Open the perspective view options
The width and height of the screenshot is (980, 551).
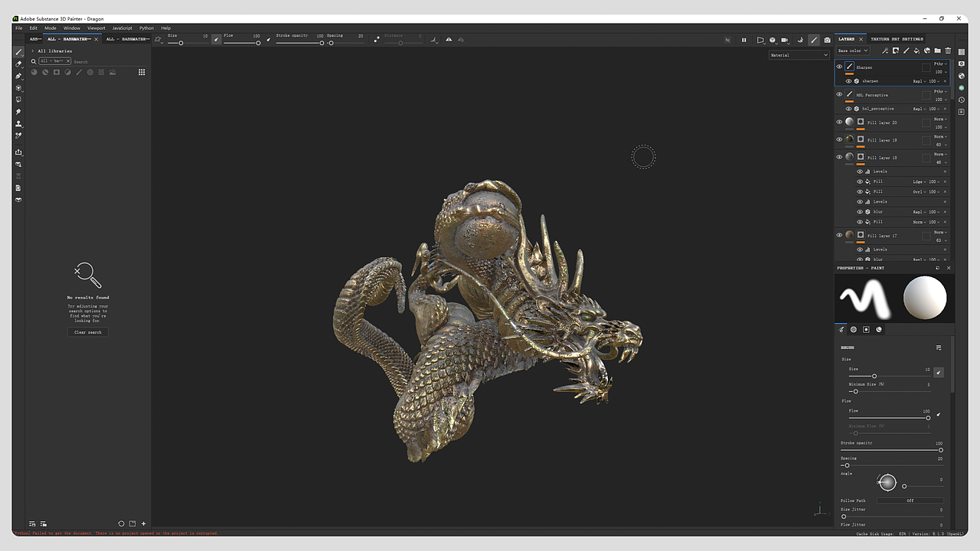[760, 40]
